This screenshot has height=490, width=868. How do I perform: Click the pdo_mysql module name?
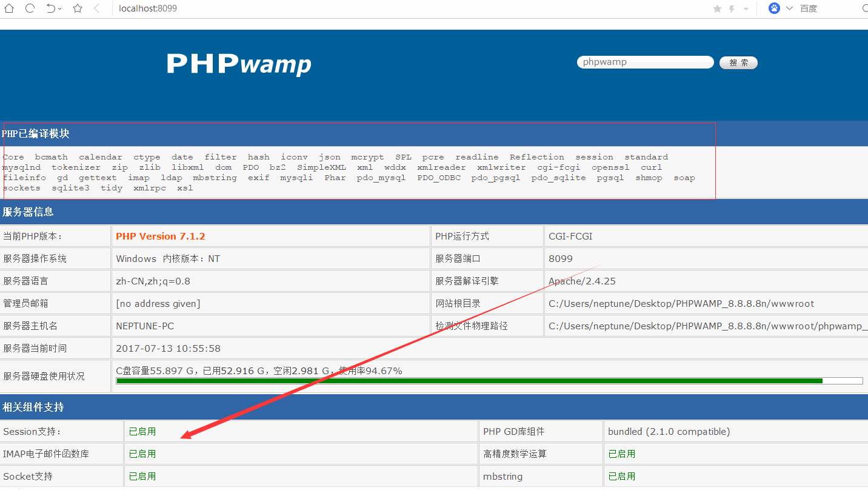tap(381, 178)
